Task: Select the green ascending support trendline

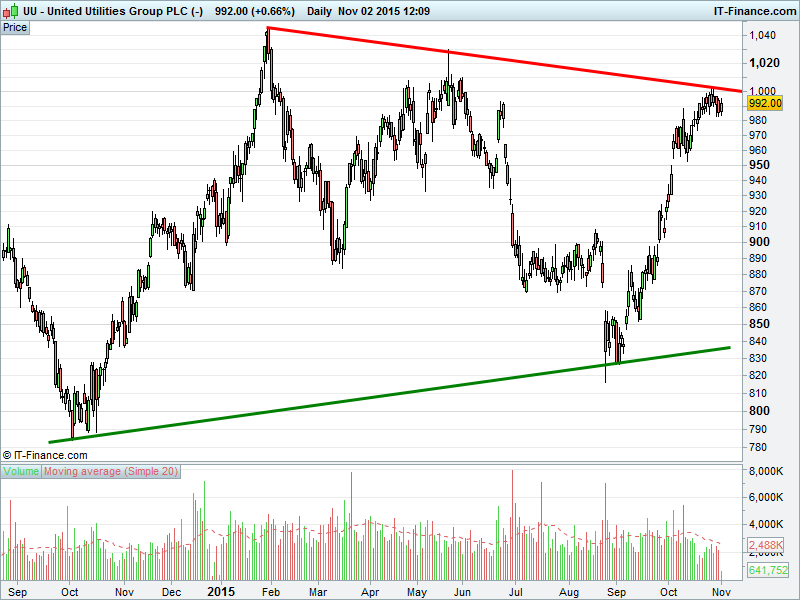Action: tap(400, 390)
